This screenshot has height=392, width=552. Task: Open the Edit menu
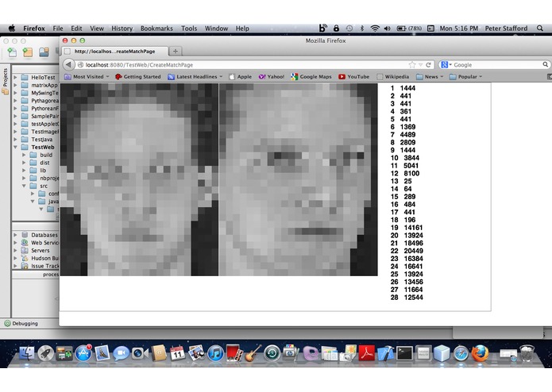tap(76, 29)
